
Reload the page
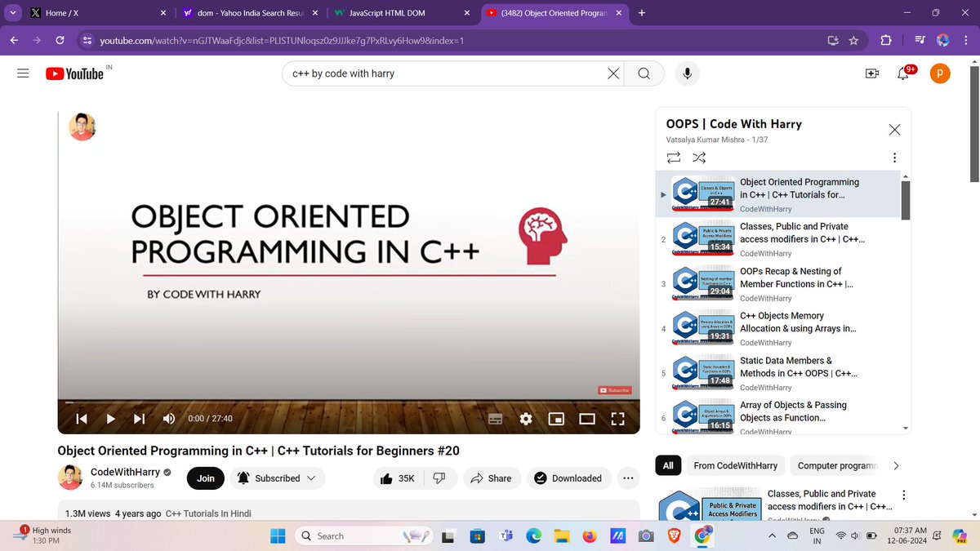point(60,40)
